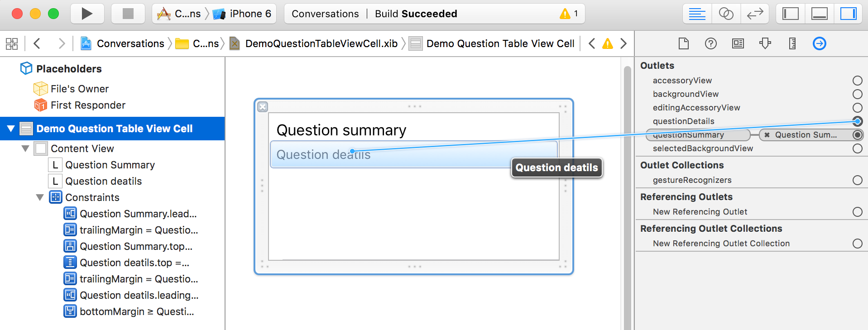Open the Size inspector ruler icon

point(792,43)
